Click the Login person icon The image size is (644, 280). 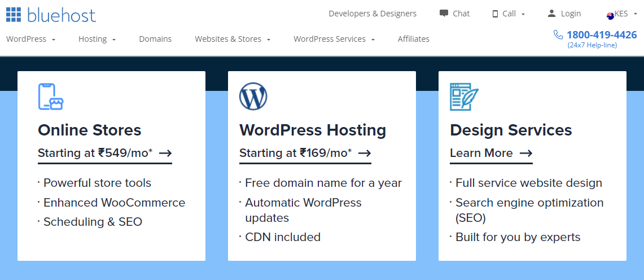(x=551, y=14)
